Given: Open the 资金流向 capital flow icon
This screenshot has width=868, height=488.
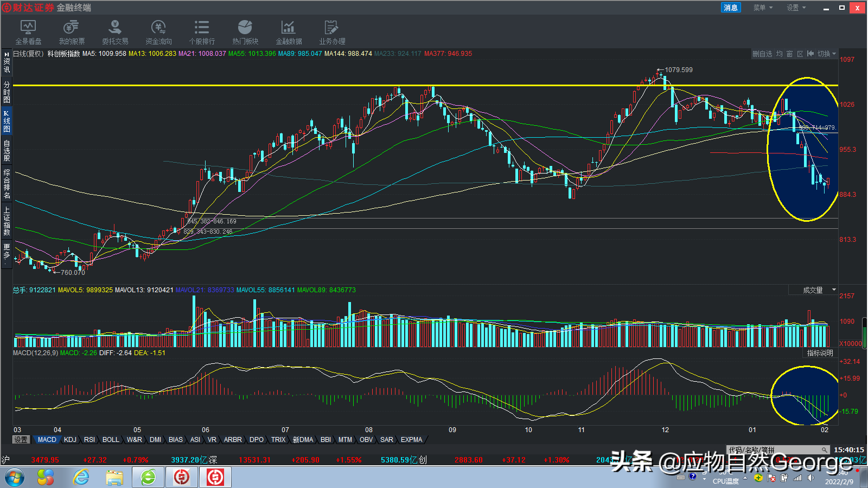Looking at the screenshot, I should [158, 33].
